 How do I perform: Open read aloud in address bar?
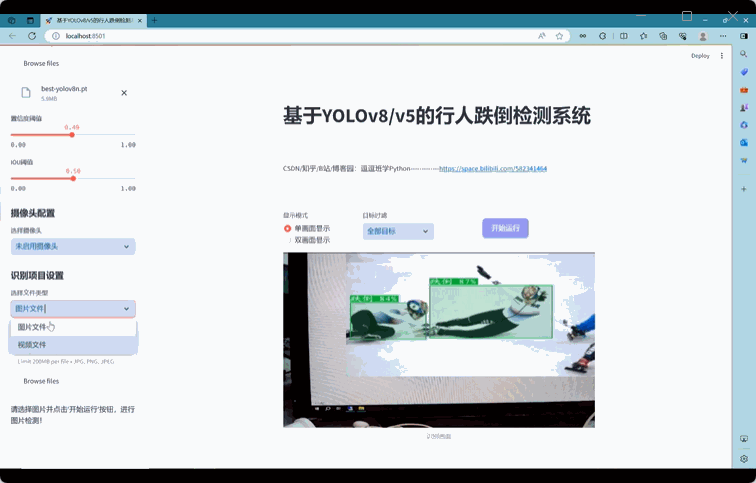542,36
